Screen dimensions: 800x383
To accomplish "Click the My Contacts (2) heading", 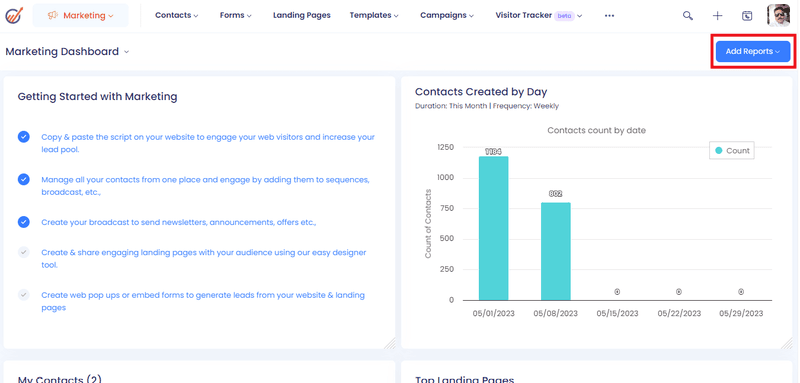I will [x=60, y=379].
